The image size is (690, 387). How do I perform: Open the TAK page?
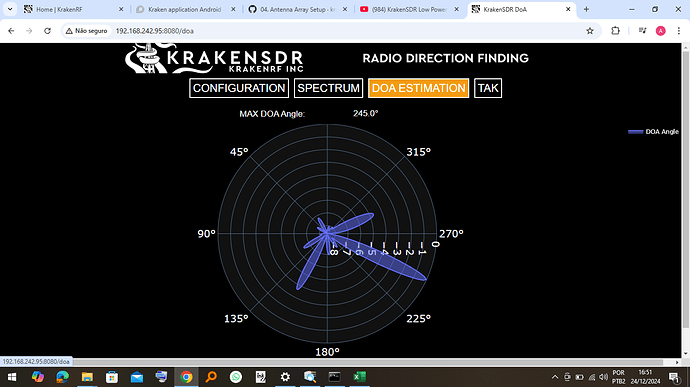488,88
